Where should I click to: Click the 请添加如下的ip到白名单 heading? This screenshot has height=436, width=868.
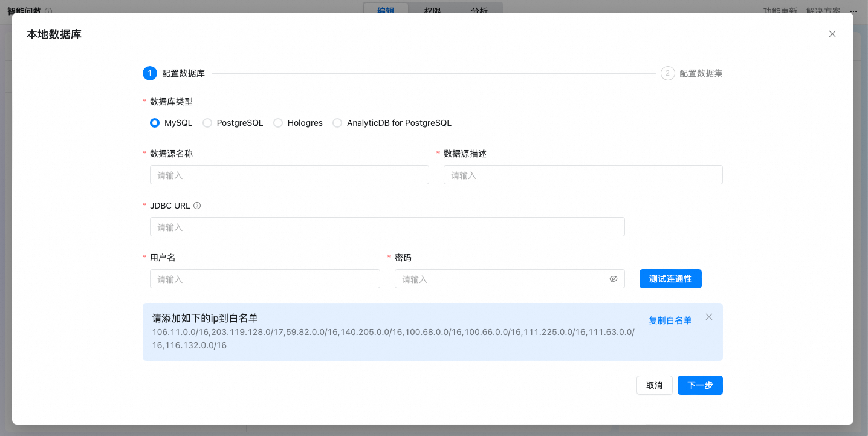205,318
